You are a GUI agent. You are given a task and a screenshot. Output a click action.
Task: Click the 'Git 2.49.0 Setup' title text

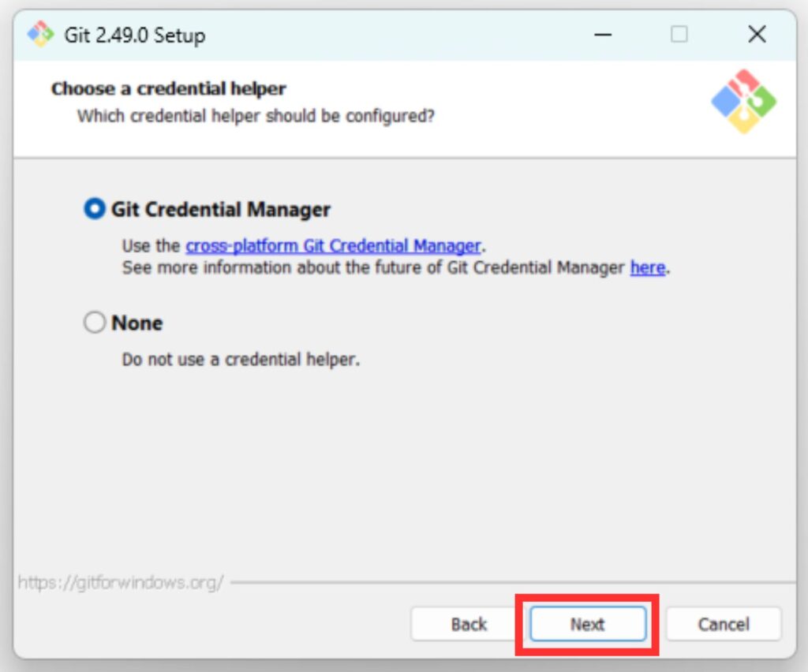click(135, 35)
